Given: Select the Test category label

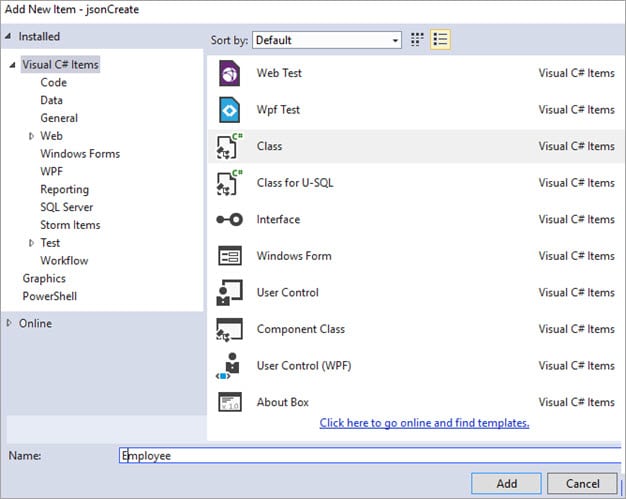Looking at the screenshot, I should 50,243.
